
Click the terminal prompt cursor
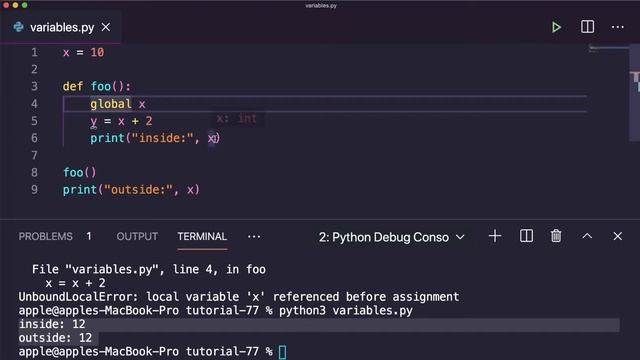coord(282,352)
